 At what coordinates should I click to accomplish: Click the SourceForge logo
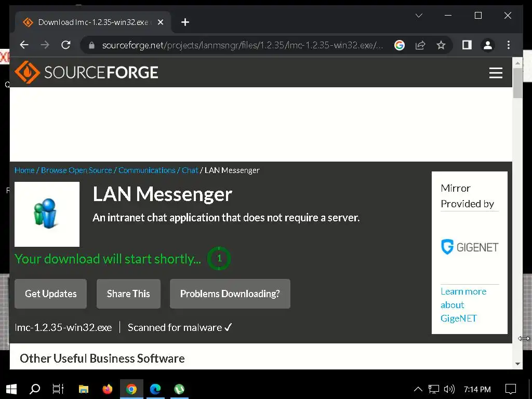tap(87, 72)
